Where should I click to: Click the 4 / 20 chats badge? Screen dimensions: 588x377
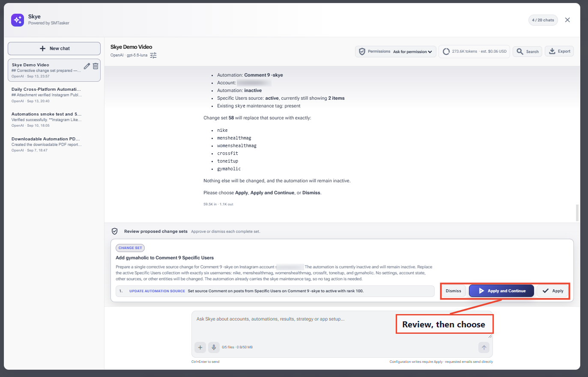click(x=543, y=20)
